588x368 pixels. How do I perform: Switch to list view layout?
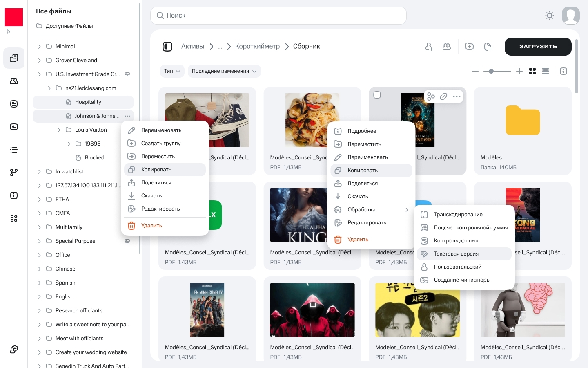coord(546,71)
